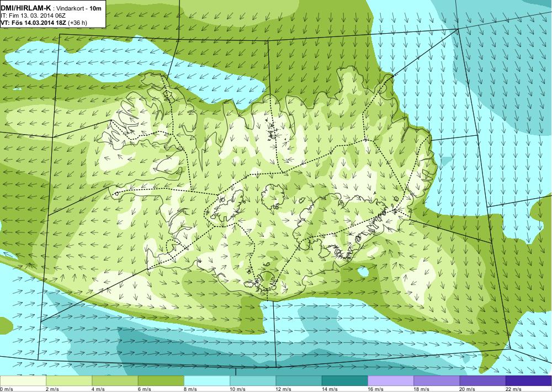Image resolution: width=552 pixels, height=392 pixels.
Task: Click the violet 20–22 m/s legend swatch
Action: pos(482,381)
